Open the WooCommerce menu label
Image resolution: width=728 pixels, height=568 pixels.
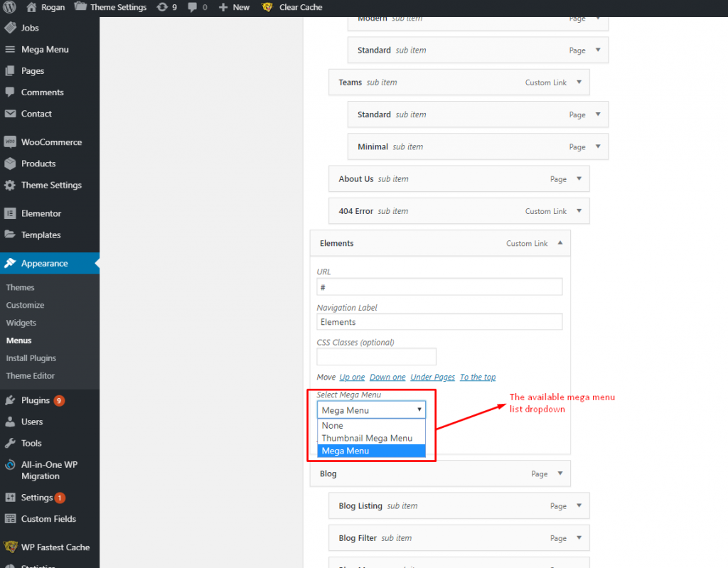pos(51,142)
